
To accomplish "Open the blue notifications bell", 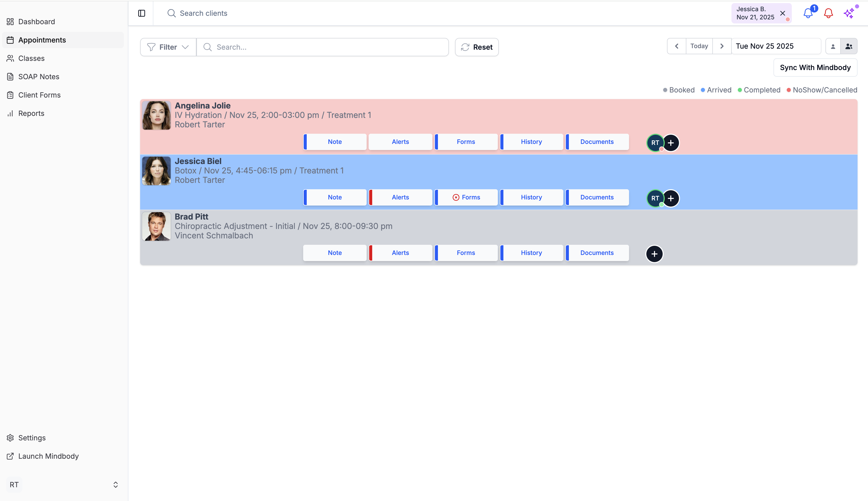I will pos(808,13).
